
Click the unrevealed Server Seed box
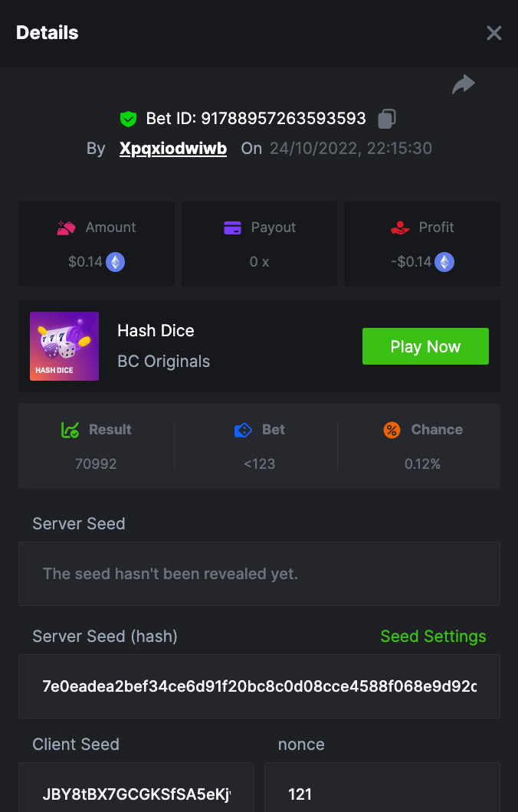coord(259,574)
